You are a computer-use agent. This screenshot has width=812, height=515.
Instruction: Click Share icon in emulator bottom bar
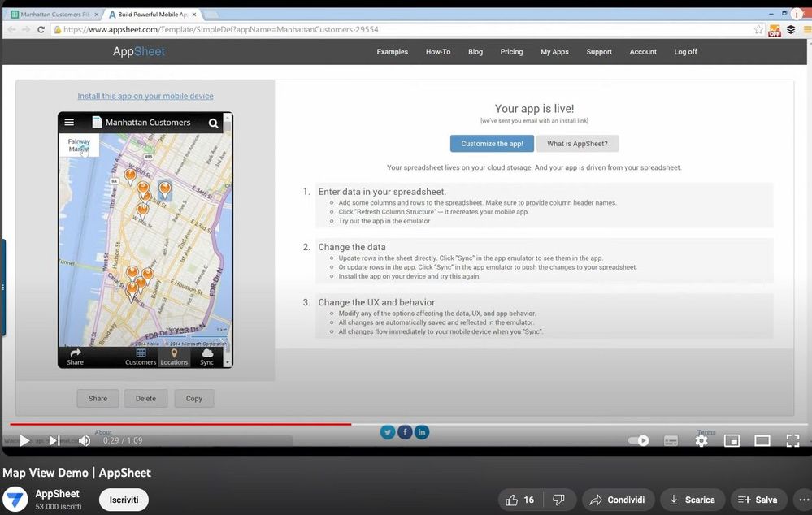pyautogui.click(x=75, y=357)
